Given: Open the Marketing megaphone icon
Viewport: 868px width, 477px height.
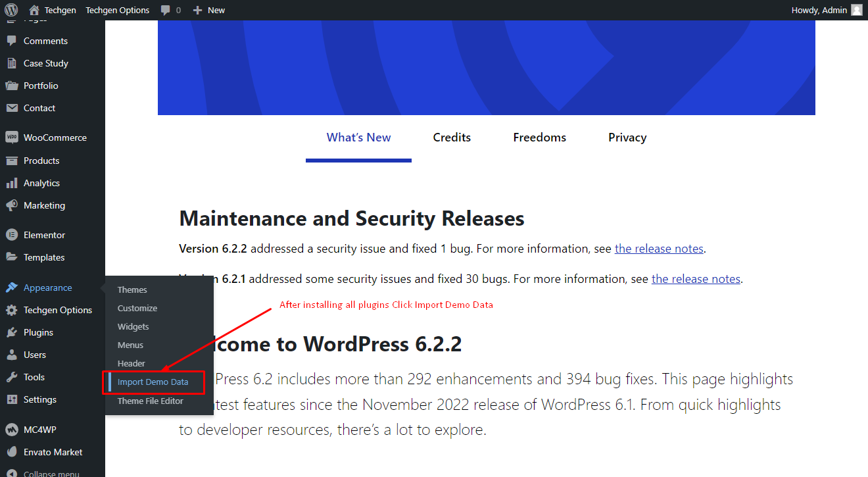Looking at the screenshot, I should 11,205.
